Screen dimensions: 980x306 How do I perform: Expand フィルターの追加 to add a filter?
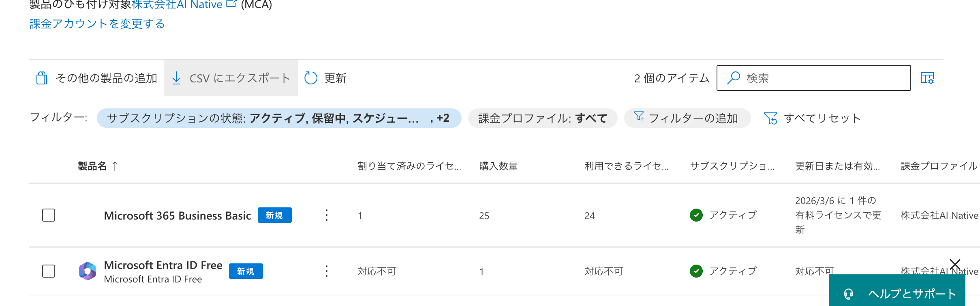pyautogui.click(x=687, y=118)
